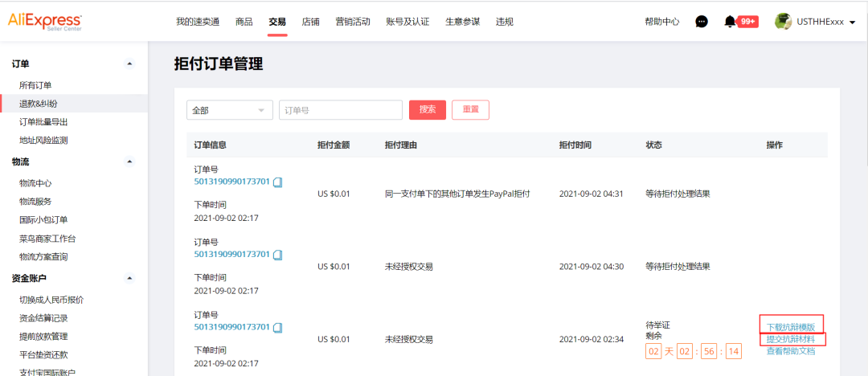Open the notification bell with 99+ badge

pyautogui.click(x=741, y=22)
